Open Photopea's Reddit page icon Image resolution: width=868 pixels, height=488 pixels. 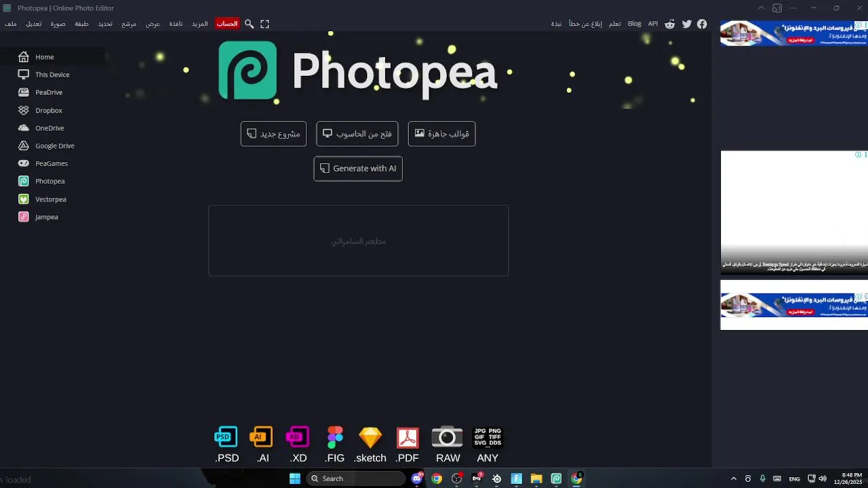[x=670, y=24]
